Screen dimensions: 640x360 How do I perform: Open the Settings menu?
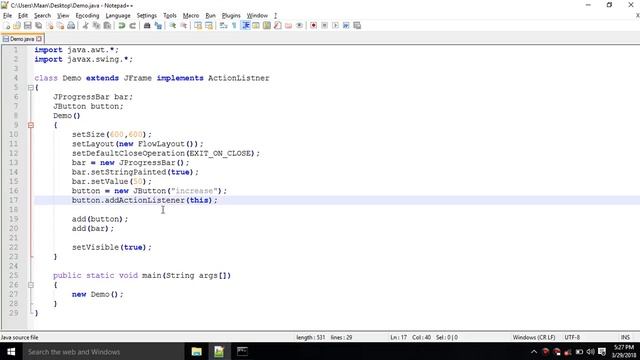point(147,16)
